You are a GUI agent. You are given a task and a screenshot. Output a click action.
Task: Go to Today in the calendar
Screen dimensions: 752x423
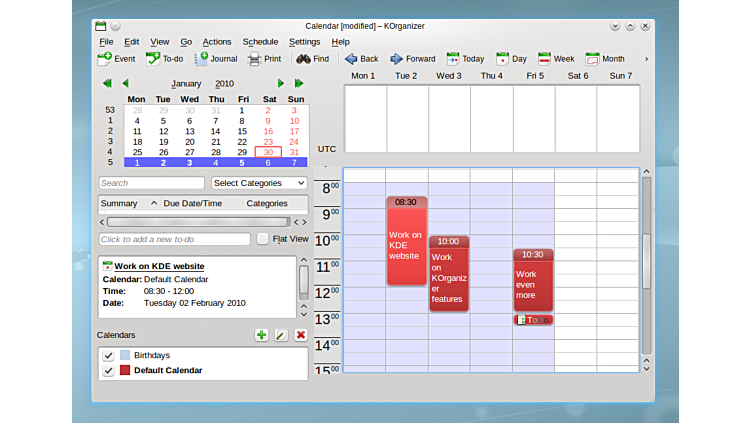click(x=465, y=59)
